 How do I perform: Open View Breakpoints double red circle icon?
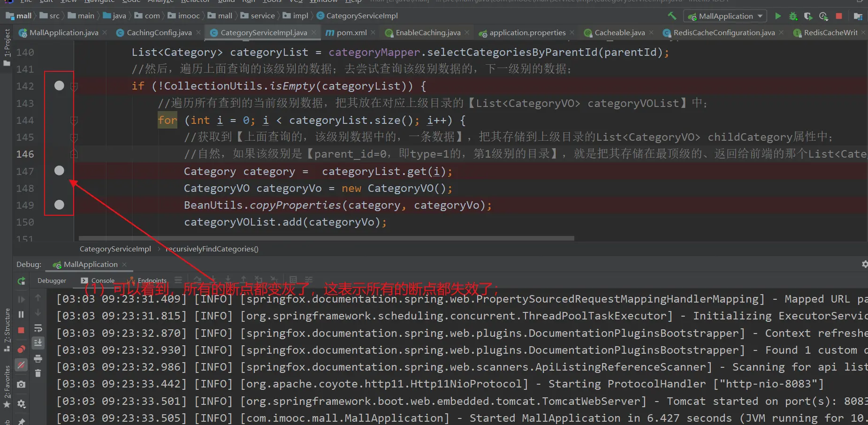click(x=21, y=349)
